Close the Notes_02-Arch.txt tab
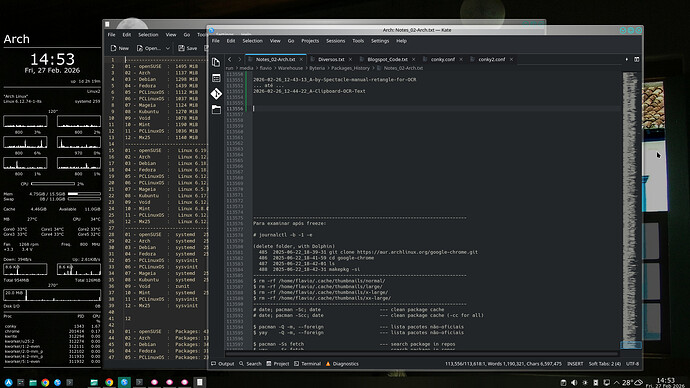This screenshot has width=690, height=388. pos(301,59)
